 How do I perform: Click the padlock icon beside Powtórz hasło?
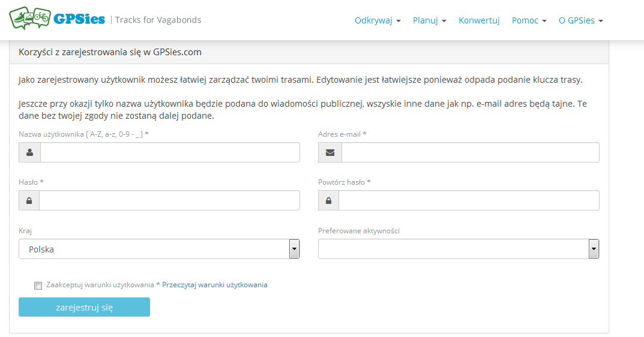point(328,200)
